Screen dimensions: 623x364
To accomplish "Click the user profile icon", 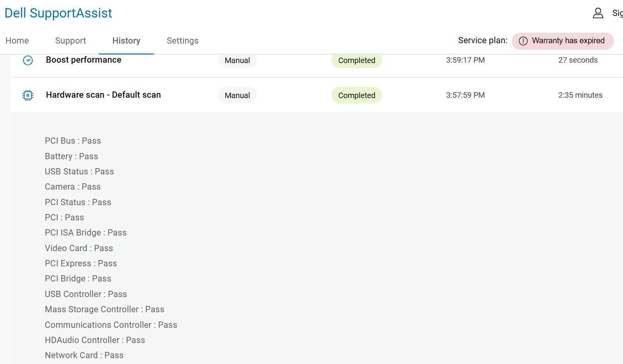I will pyautogui.click(x=598, y=13).
